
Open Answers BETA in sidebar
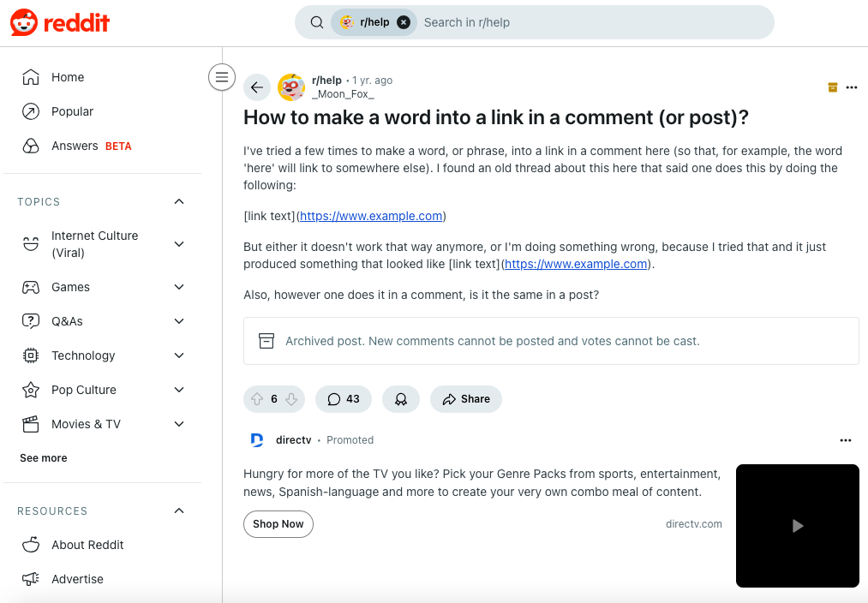tap(91, 146)
